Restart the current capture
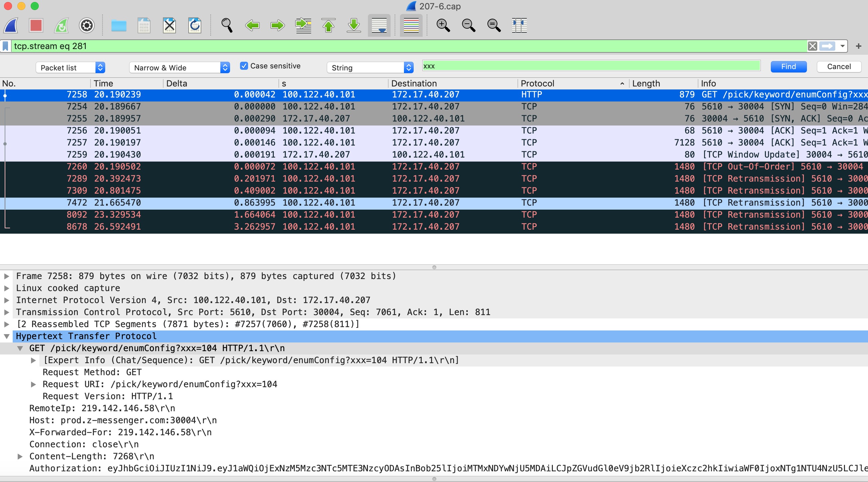Screen dimensions: 868x482 (x=61, y=25)
